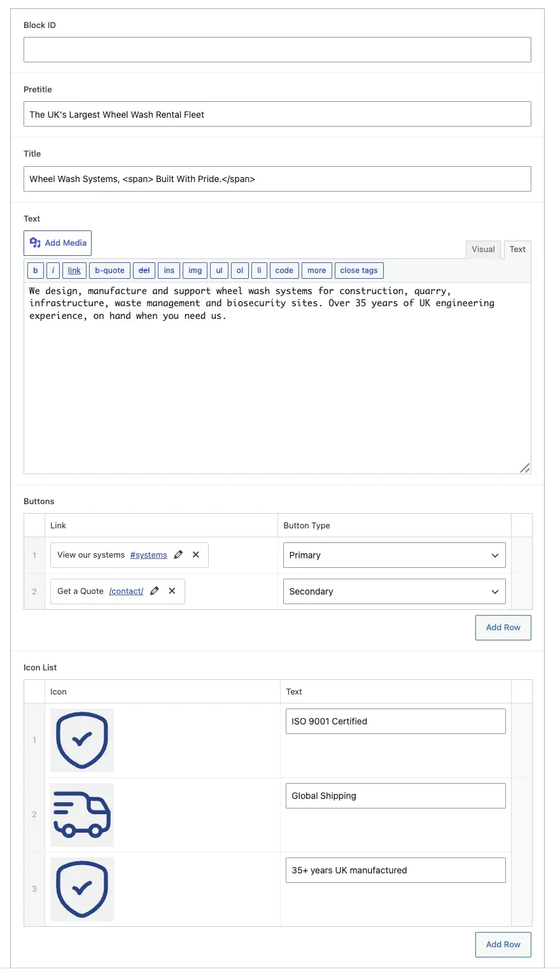The width and height of the screenshot is (560, 974).
Task: Focus the Block ID input field
Action: coord(277,50)
